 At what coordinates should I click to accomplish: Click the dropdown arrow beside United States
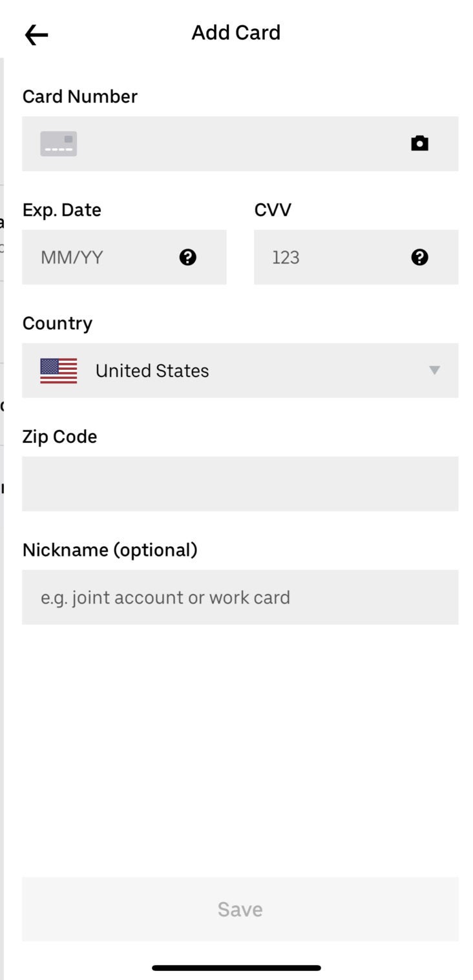(x=434, y=370)
